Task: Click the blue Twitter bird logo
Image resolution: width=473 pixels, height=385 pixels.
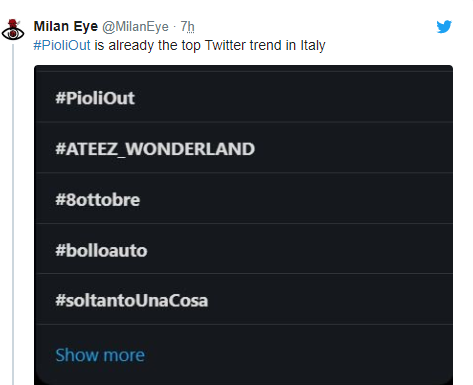Action: pyautogui.click(x=444, y=27)
